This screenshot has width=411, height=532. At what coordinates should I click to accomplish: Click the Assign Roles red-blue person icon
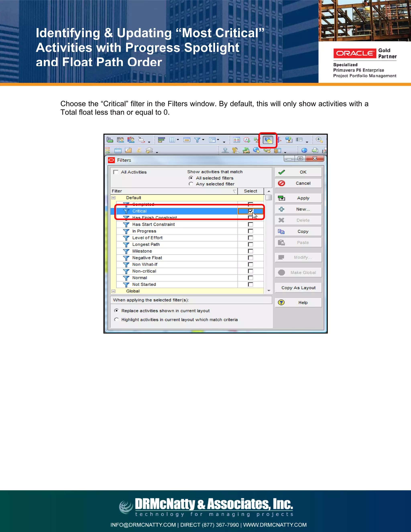131,140
